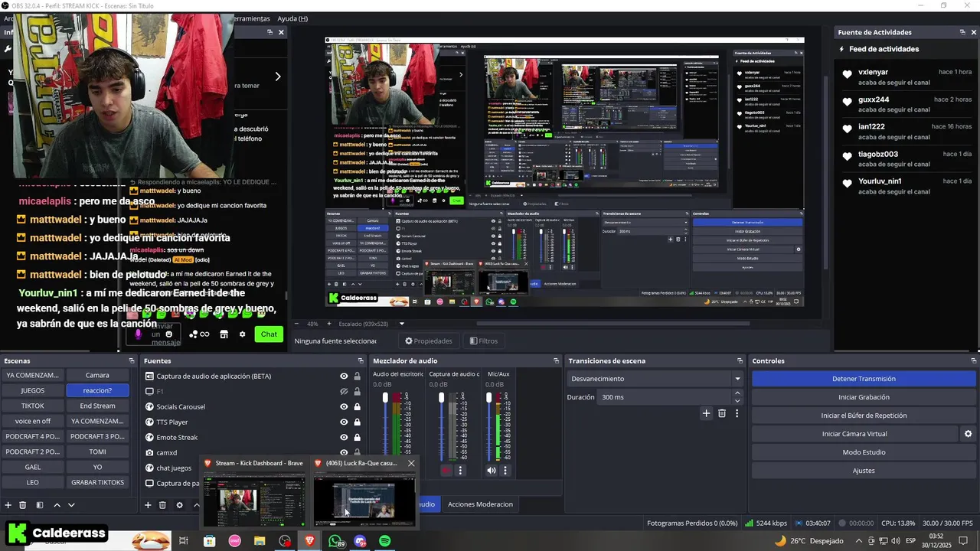The height and width of the screenshot is (551, 980).
Task: Open emoji picker in chat message box
Action: [x=169, y=334]
